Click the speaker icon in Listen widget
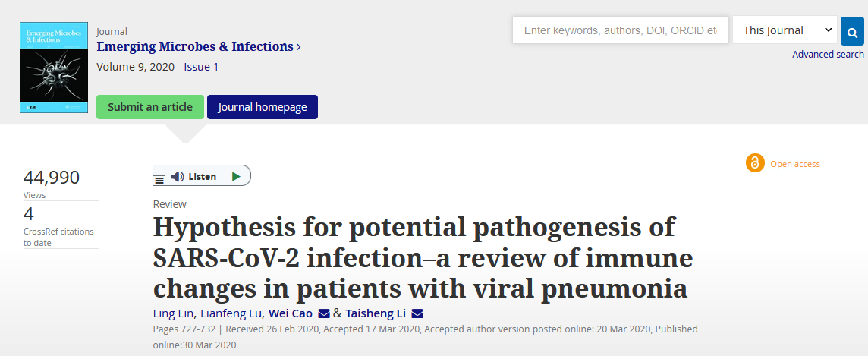The image size is (868, 356). click(177, 177)
